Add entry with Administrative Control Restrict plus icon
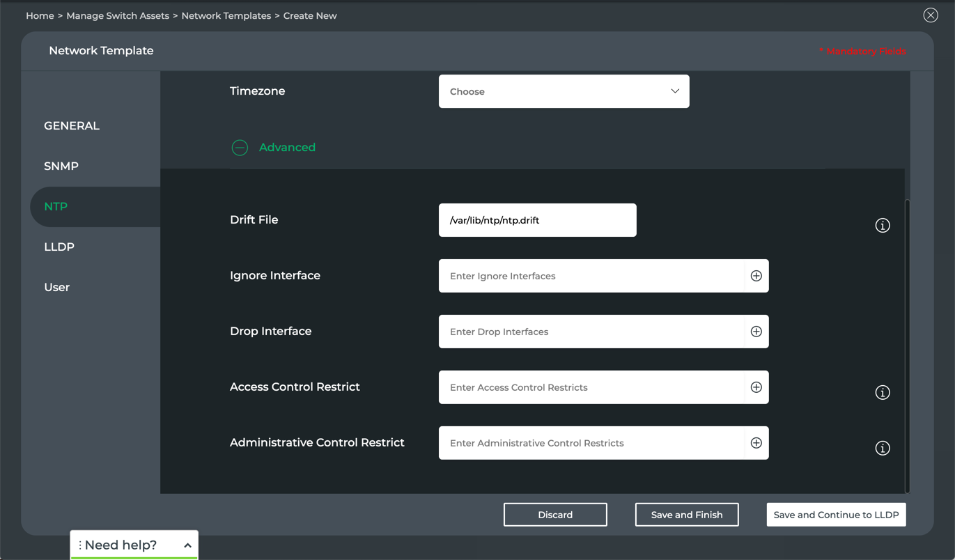 coord(756,443)
